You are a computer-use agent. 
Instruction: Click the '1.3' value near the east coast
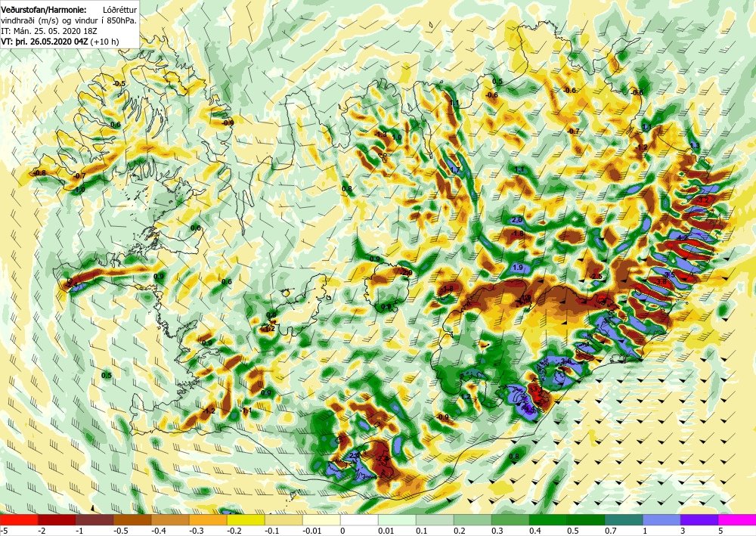(695, 146)
